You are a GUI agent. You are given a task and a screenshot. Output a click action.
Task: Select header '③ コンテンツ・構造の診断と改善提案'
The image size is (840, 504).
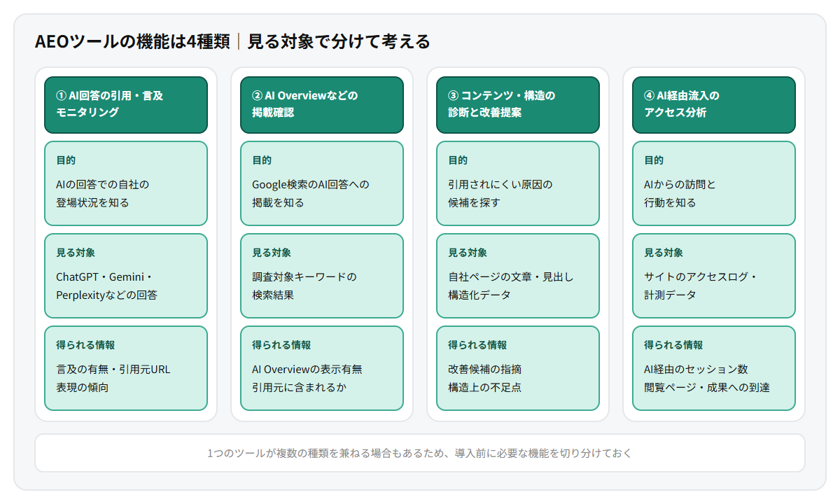[x=518, y=105]
